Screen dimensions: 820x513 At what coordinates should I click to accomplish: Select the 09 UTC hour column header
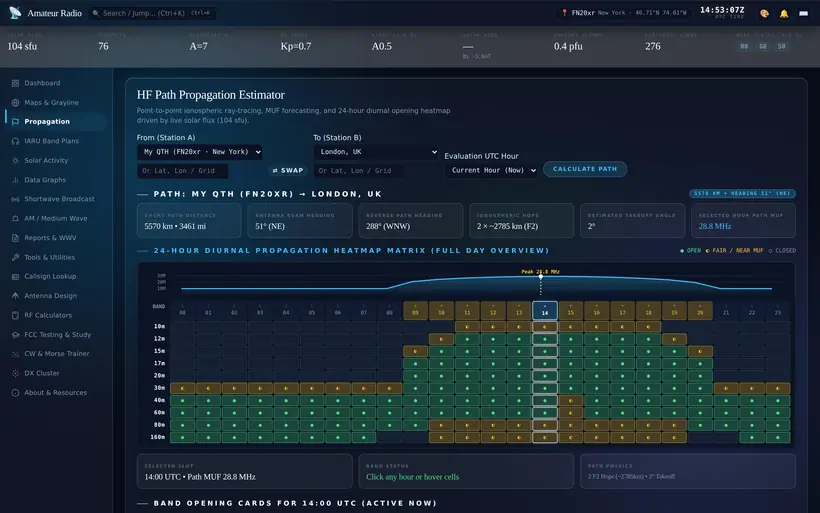coord(415,310)
